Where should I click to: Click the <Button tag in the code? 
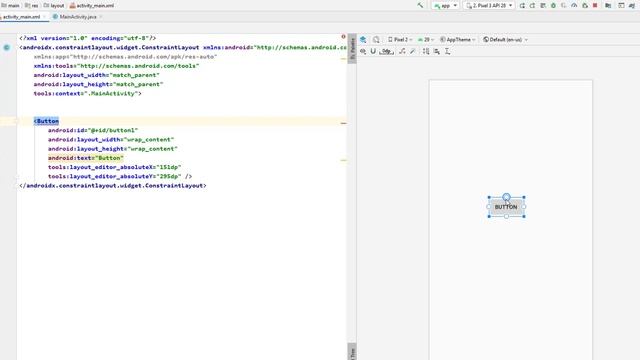click(x=47, y=121)
